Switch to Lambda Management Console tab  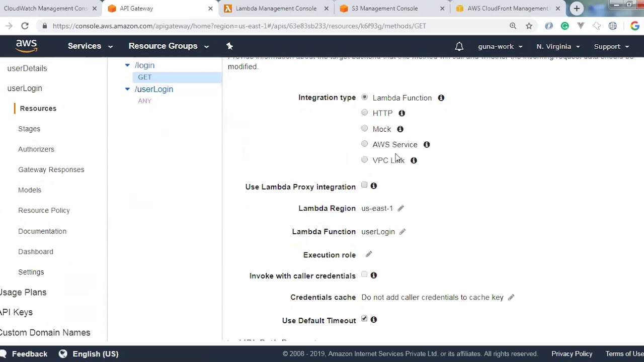pos(276,9)
